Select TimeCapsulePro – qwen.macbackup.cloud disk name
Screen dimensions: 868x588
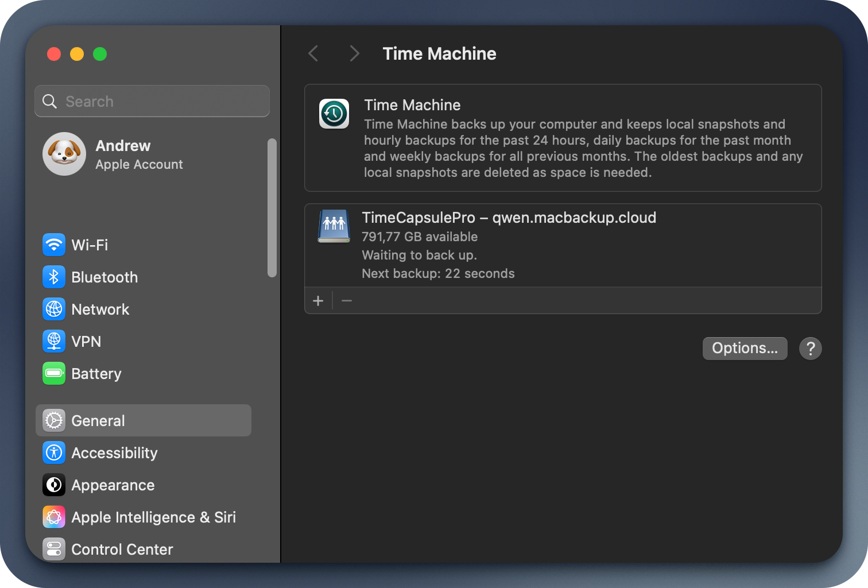click(509, 218)
